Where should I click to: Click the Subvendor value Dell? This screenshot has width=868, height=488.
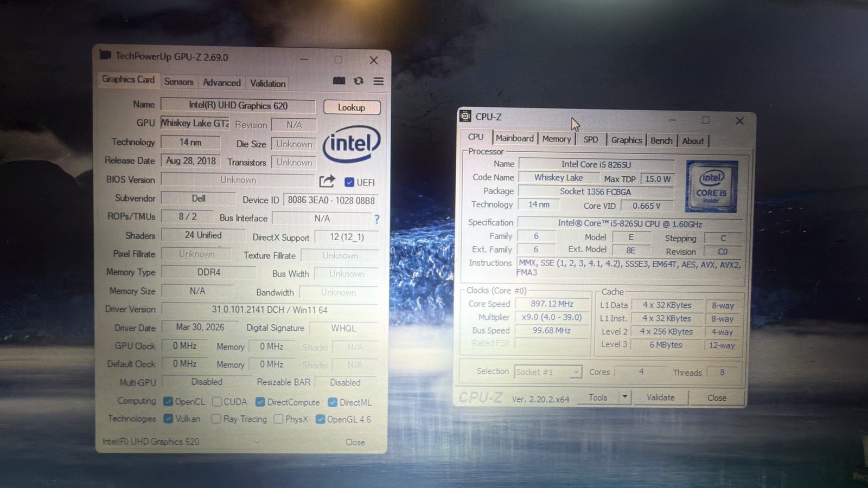click(199, 198)
